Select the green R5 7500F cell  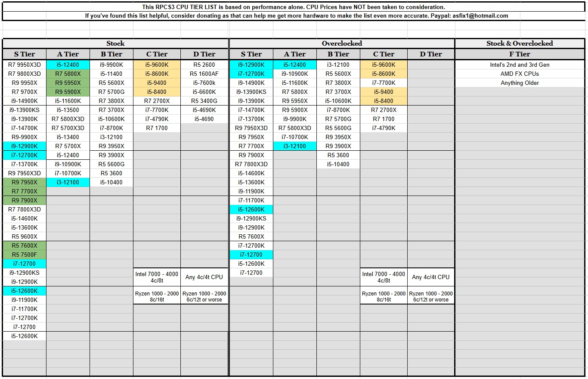coord(25,255)
